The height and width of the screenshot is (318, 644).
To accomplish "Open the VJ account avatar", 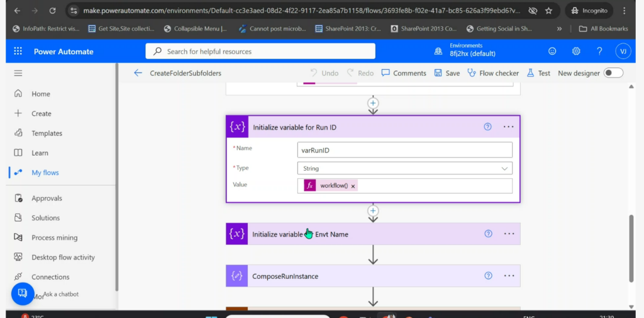I will [x=623, y=52].
